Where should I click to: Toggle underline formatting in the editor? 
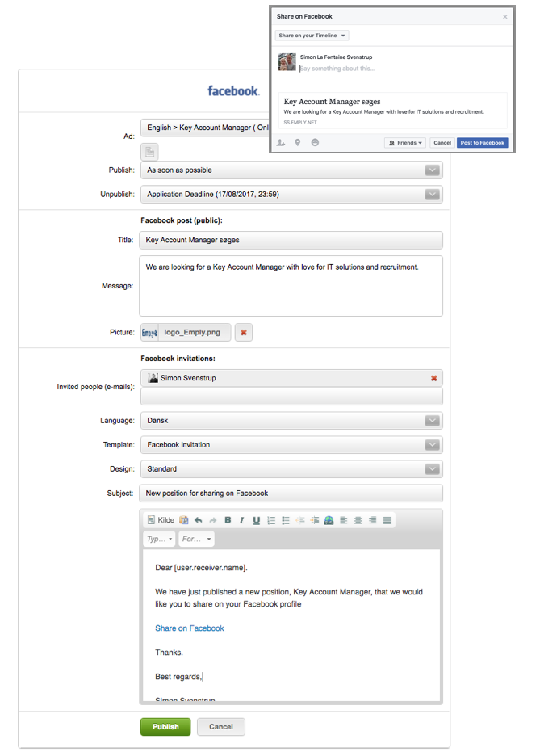256,520
